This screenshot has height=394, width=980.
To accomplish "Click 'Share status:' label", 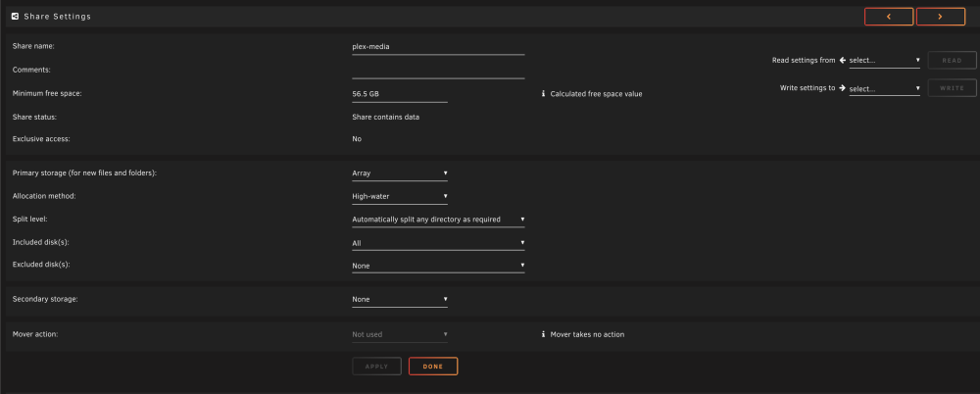I will [x=34, y=117].
